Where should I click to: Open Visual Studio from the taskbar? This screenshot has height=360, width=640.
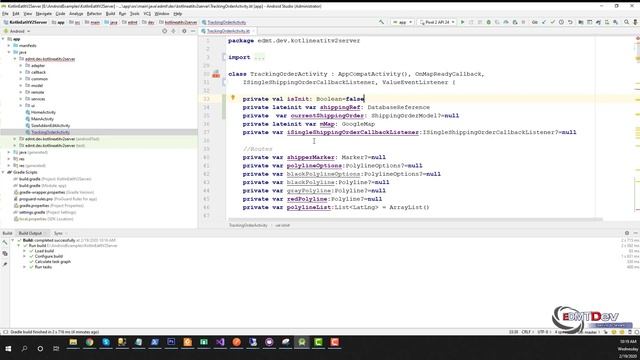coord(220,342)
